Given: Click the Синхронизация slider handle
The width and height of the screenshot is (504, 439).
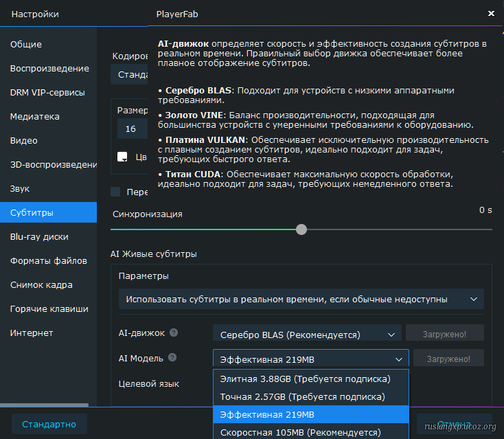Looking at the screenshot, I should pyautogui.click(x=301, y=229).
